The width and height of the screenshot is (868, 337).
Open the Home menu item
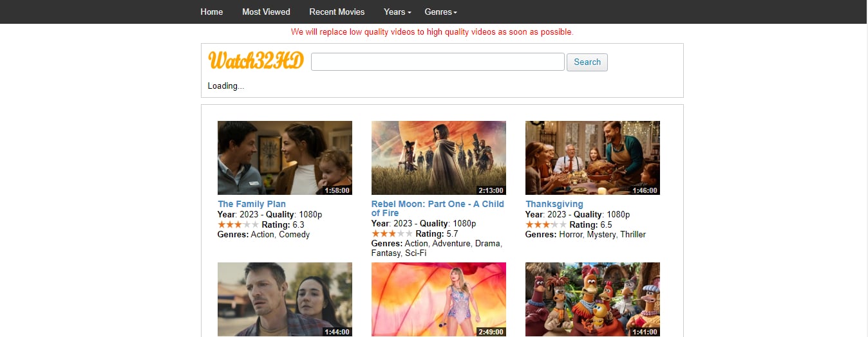[x=211, y=12]
